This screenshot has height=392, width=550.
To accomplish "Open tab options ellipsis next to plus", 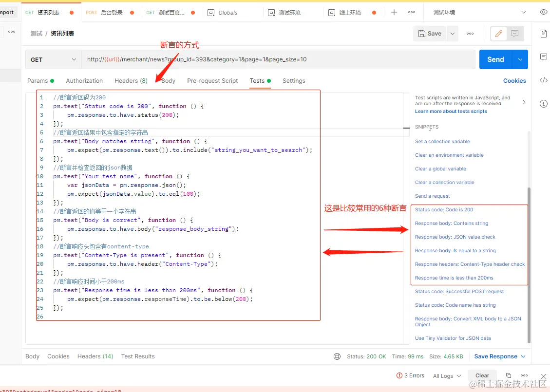I will click(x=412, y=12).
